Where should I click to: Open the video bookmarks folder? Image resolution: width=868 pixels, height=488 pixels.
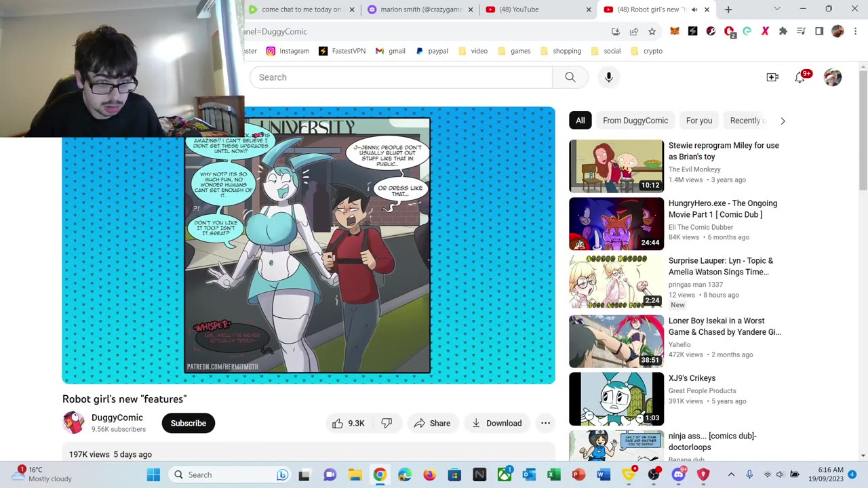click(x=473, y=51)
